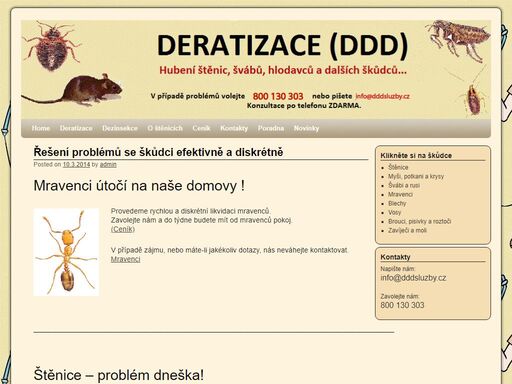The width and height of the screenshot is (512, 384).
Task: Click the heading Štěnice – problém dneška!
Action: click(x=119, y=375)
